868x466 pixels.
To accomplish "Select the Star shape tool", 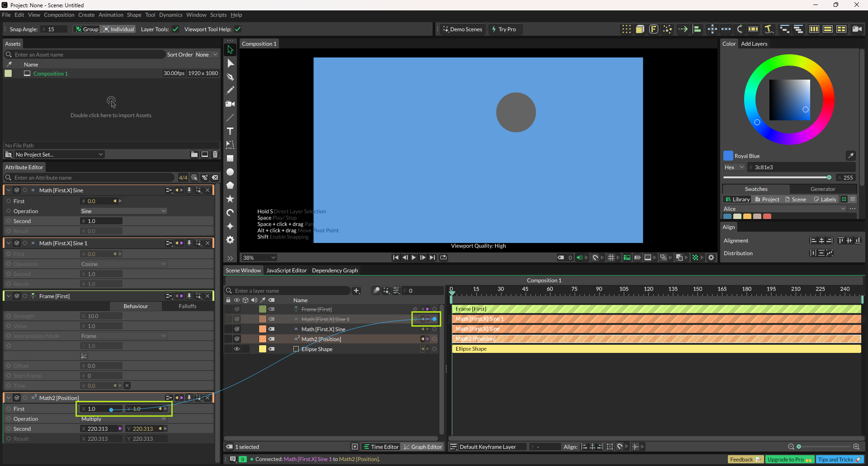I will point(230,199).
